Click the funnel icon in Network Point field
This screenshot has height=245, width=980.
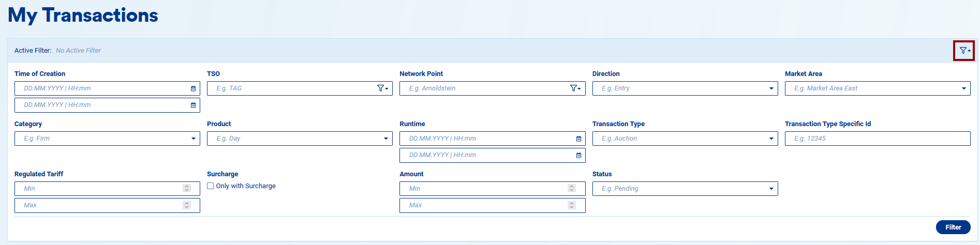pyautogui.click(x=575, y=88)
